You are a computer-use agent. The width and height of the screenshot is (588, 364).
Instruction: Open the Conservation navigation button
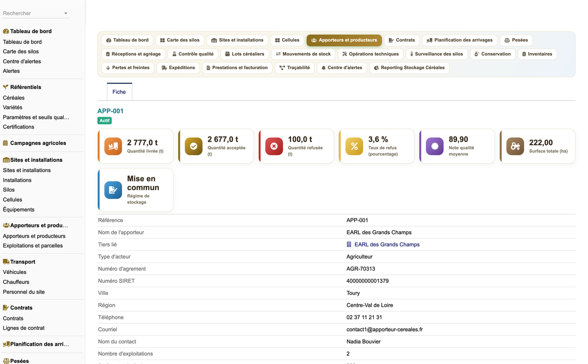(492, 54)
